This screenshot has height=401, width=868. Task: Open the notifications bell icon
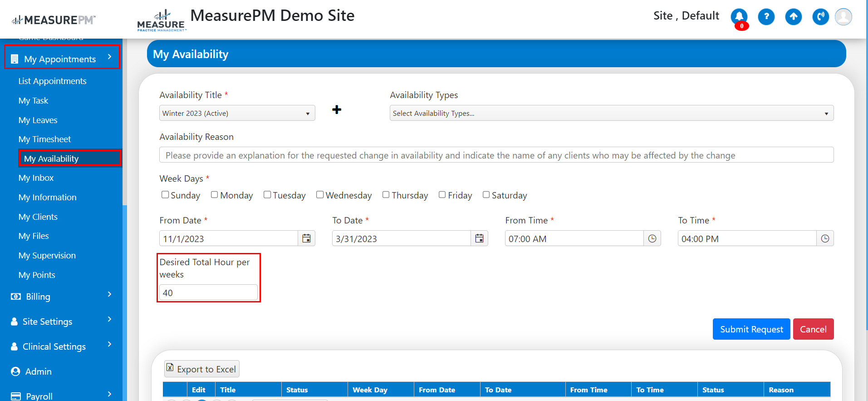pyautogui.click(x=739, y=17)
